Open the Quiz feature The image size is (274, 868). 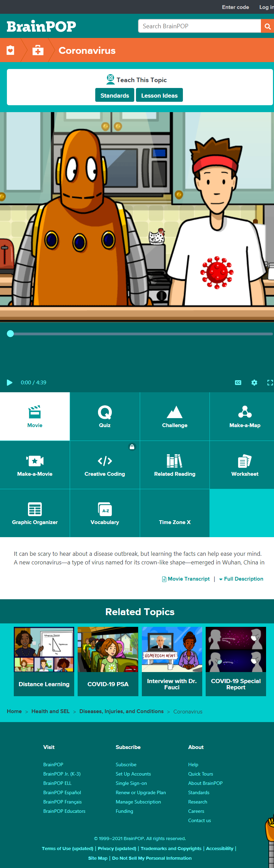(105, 416)
